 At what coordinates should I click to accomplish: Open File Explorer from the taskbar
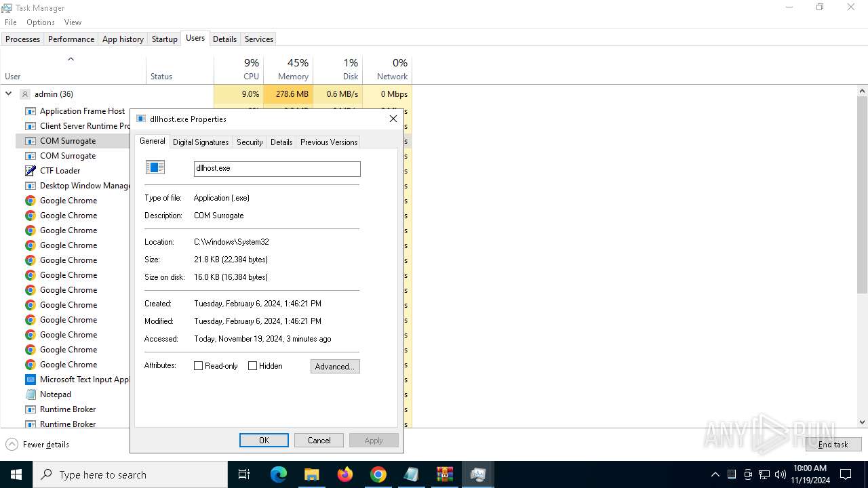pos(311,474)
